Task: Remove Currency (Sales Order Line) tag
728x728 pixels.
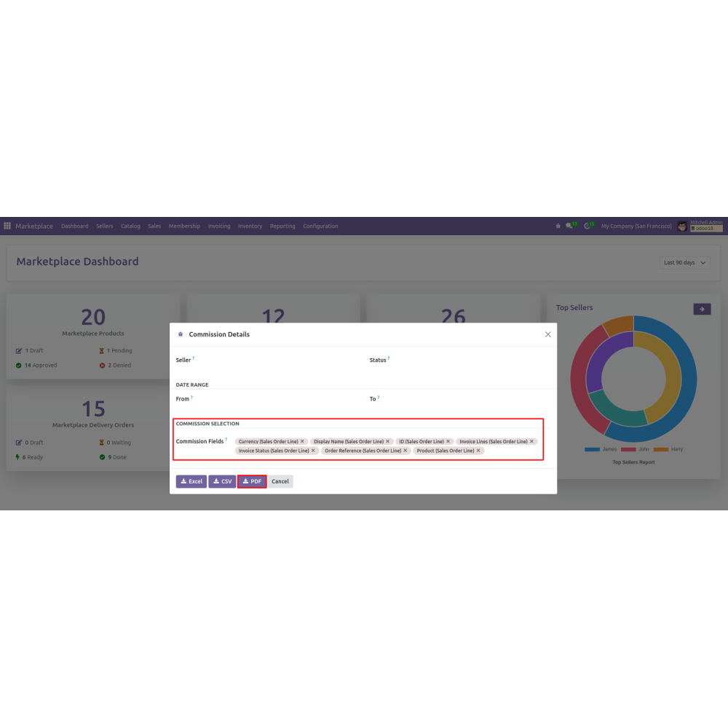Action: [302, 441]
